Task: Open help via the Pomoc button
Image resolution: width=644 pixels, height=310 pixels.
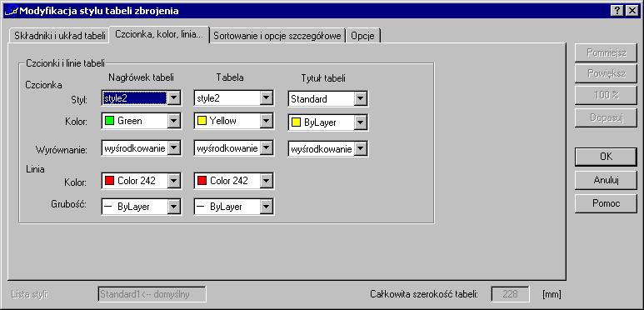Action: [x=606, y=203]
